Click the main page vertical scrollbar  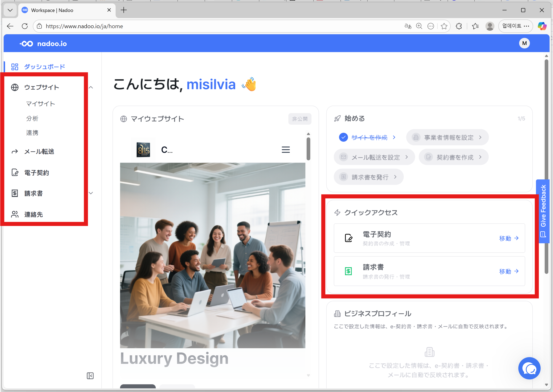click(x=546, y=167)
